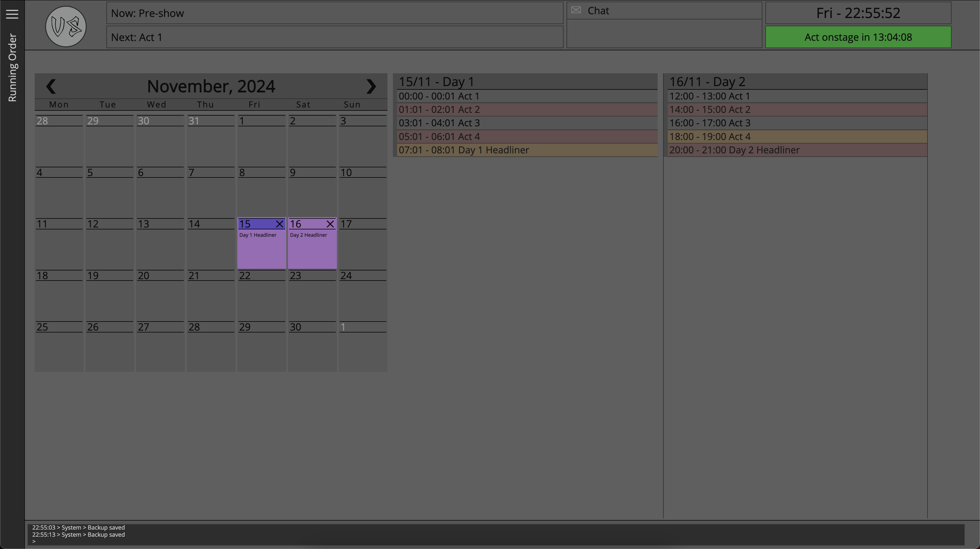Select Day 1 row 00:00 - 00:01 Act 1

[527, 96]
